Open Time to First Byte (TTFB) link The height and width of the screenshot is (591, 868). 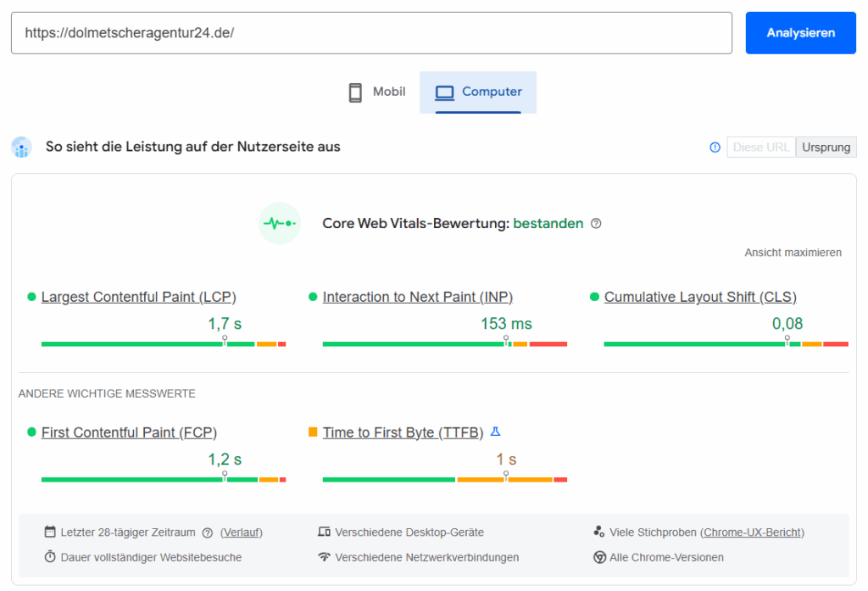(403, 432)
